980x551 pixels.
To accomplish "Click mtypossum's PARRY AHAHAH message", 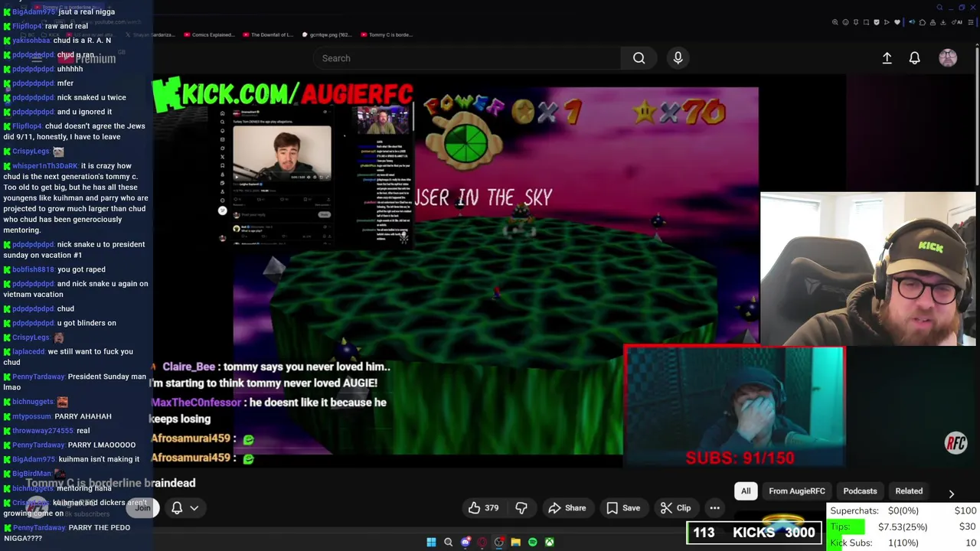I will [x=57, y=416].
